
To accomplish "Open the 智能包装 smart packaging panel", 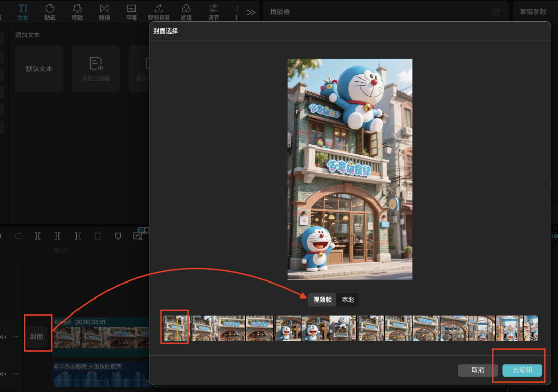I will [159, 12].
